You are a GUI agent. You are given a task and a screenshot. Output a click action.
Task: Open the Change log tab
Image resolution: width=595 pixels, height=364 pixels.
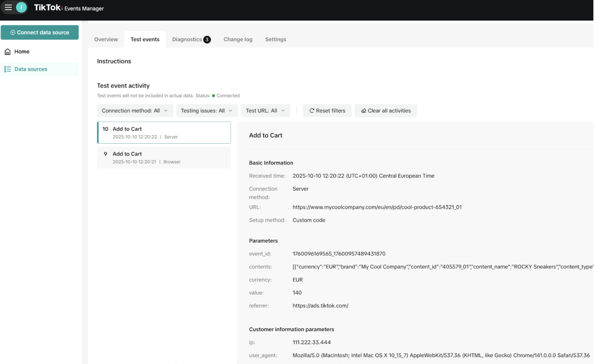coord(238,39)
